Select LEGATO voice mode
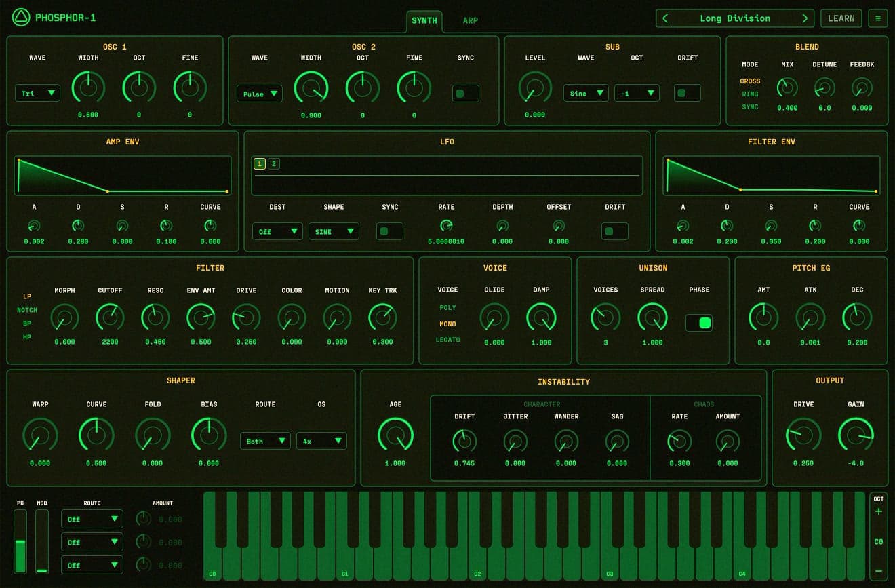Viewport: 895px width, 588px height. tap(447, 340)
